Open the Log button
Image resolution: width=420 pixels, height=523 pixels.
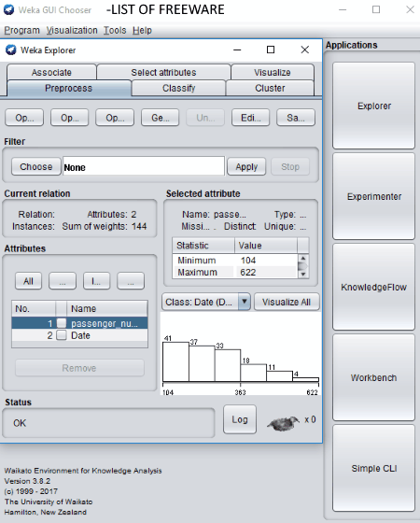click(240, 419)
